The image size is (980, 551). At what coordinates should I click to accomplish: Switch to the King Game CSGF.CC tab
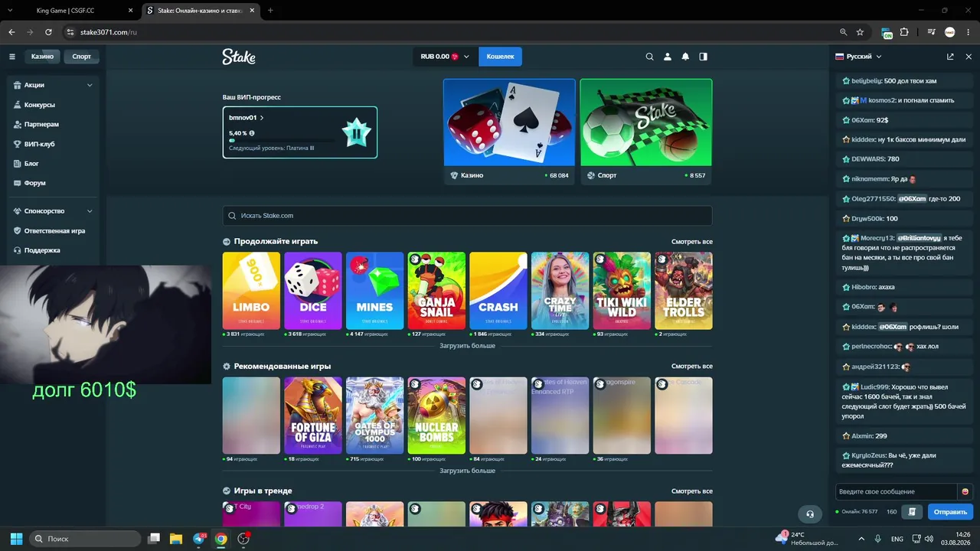coord(71,11)
